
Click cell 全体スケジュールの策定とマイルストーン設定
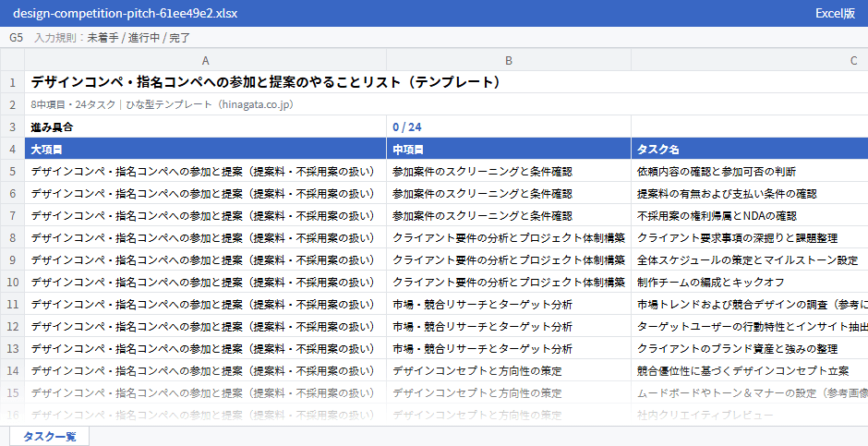click(x=750, y=259)
